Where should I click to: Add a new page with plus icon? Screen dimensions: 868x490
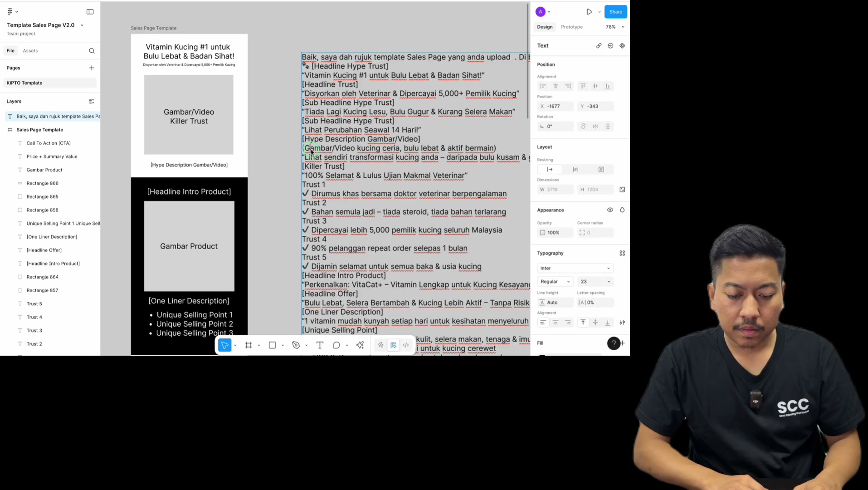(x=92, y=68)
